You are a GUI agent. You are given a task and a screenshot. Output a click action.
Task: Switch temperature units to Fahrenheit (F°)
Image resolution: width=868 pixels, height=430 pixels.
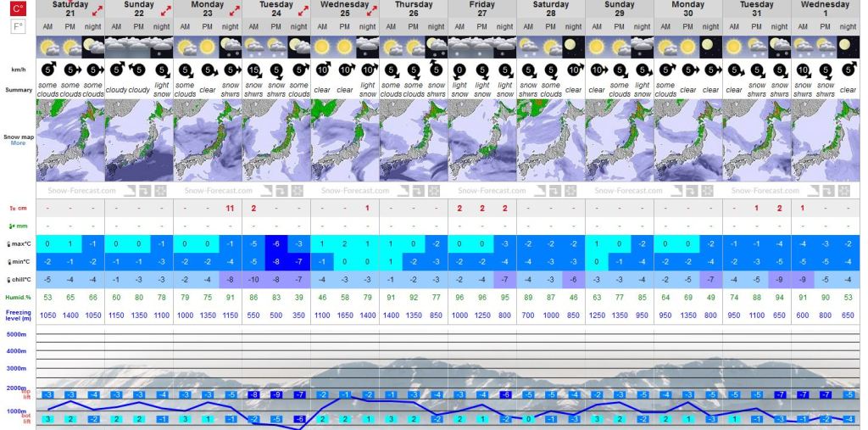point(18,27)
